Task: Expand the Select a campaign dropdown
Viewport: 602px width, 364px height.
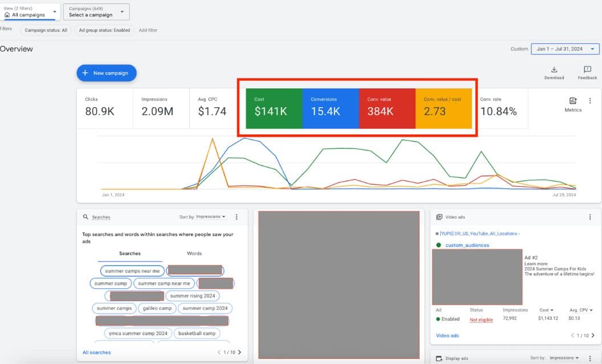Action: pos(96,12)
